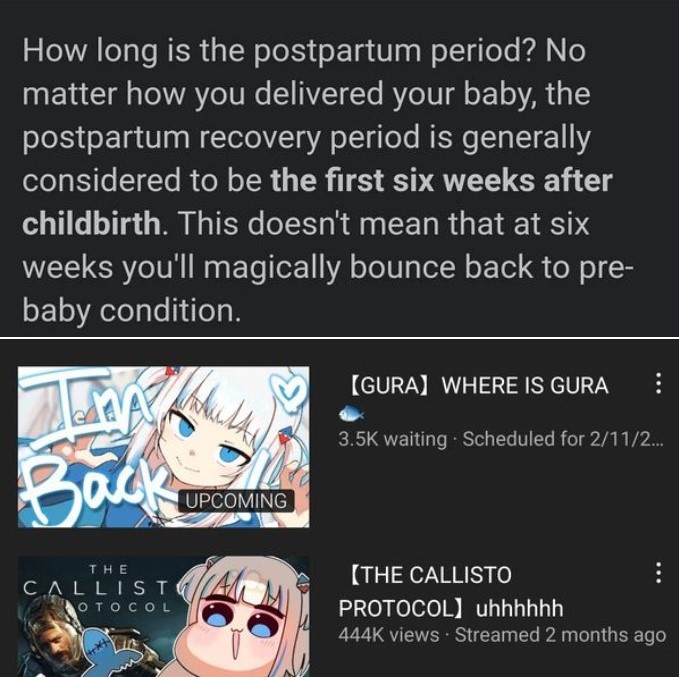Open the I'm Back upcoming stream thumbnail
This screenshot has height=677, width=679.
(x=164, y=447)
